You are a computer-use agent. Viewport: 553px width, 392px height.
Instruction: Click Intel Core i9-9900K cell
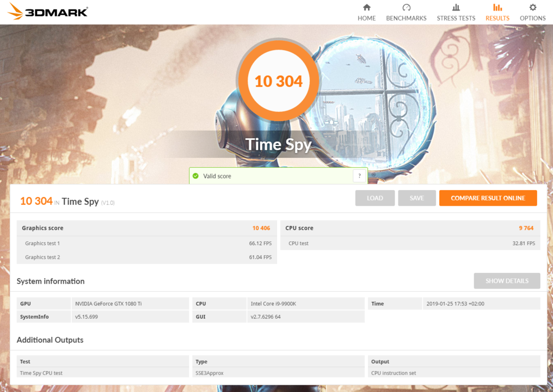(306, 303)
